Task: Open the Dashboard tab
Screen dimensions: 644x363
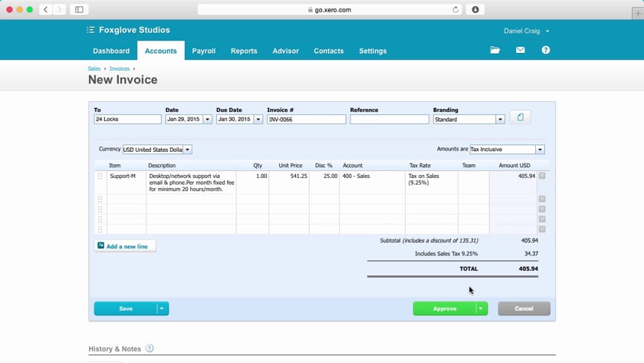Action: pos(111,51)
